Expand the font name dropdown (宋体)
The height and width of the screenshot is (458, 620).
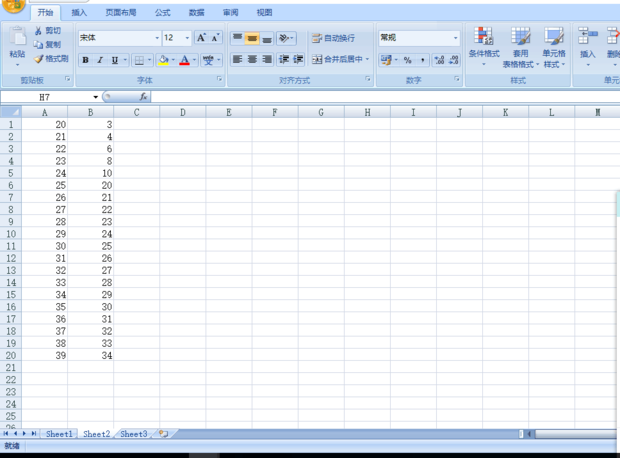157,38
